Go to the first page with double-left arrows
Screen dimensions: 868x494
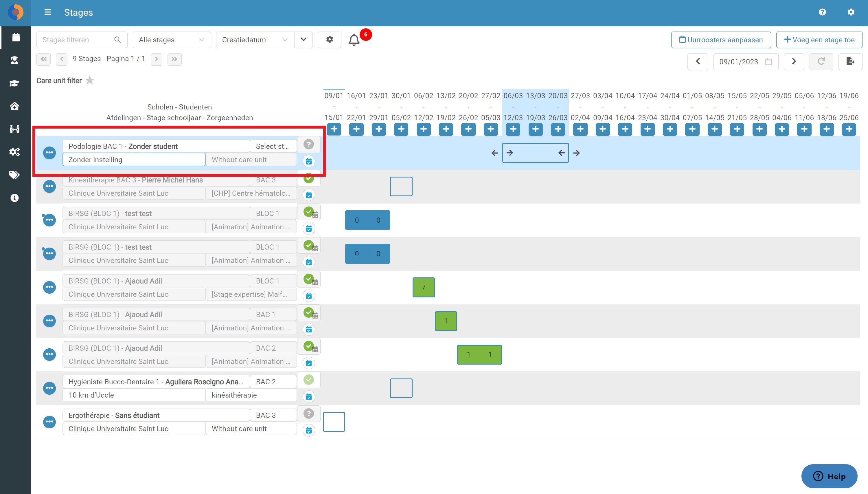coord(44,59)
